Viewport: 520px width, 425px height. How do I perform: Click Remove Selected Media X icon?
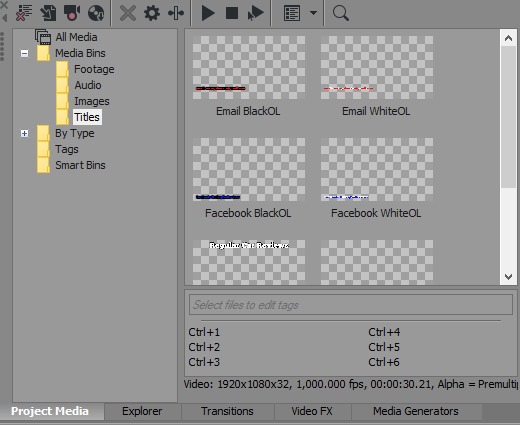pyautogui.click(x=128, y=13)
